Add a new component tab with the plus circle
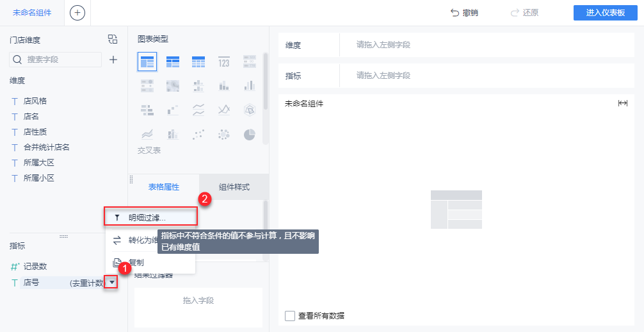644x332 pixels. coord(77,13)
